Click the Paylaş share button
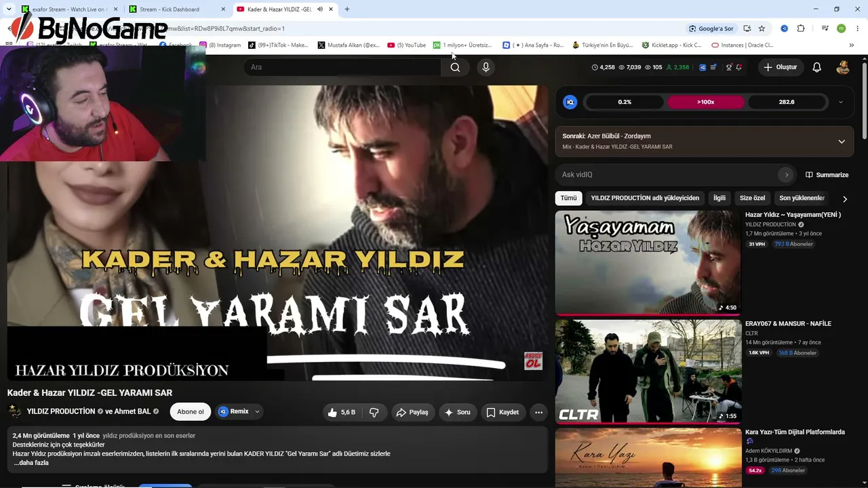Viewport: 868px width, 488px height. click(x=412, y=412)
